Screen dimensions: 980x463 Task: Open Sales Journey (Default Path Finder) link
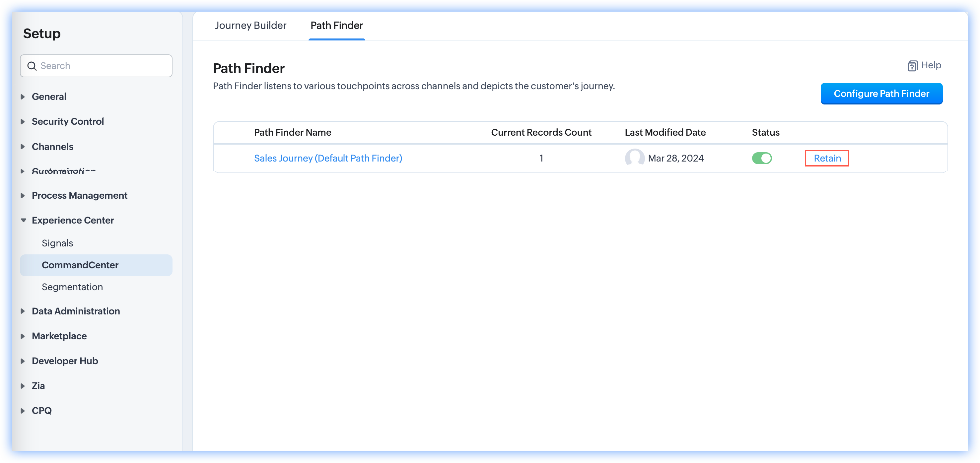pyautogui.click(x=328, y=158)
